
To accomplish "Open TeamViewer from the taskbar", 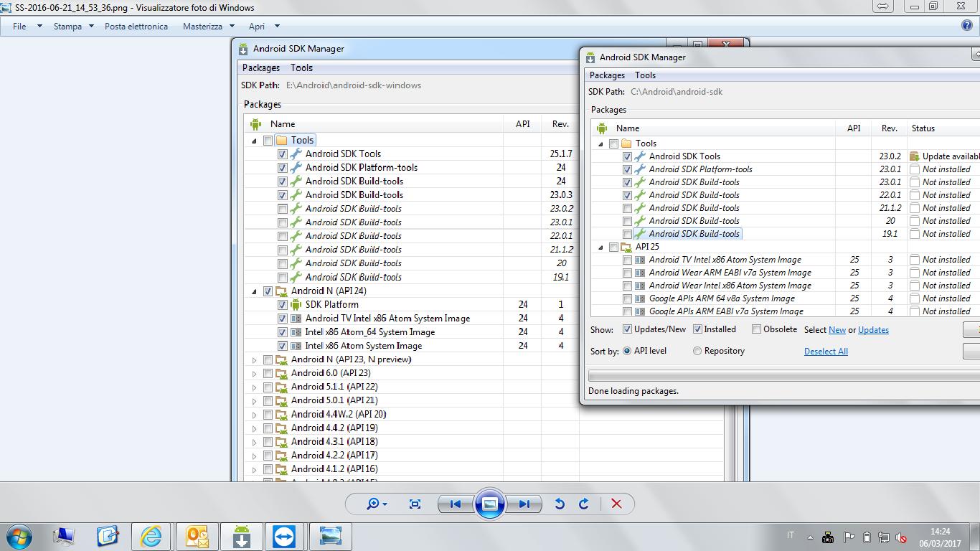I will pos(286,536).
